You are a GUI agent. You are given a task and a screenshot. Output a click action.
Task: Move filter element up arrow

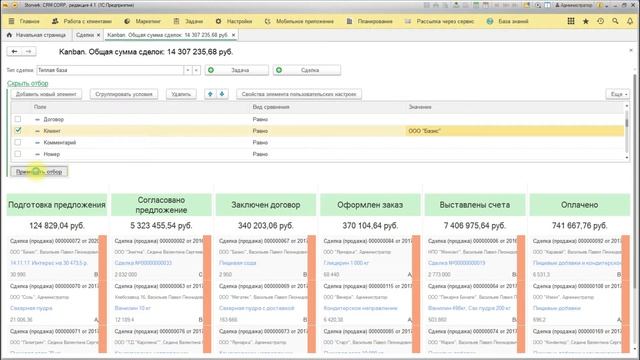[x=210, y=94]
